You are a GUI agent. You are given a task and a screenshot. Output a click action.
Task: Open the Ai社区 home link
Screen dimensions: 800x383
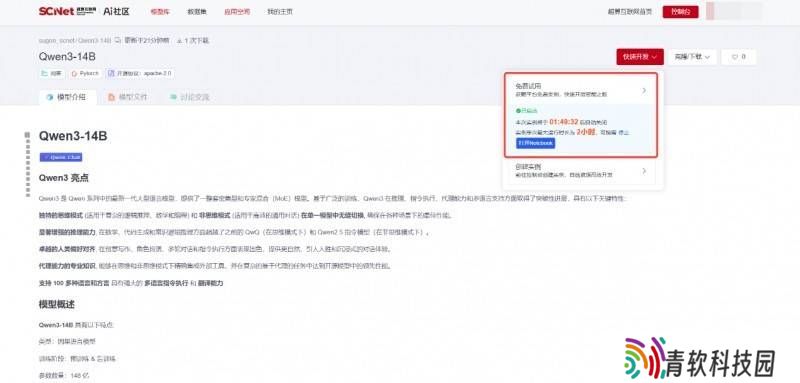(x=116, y=11)
